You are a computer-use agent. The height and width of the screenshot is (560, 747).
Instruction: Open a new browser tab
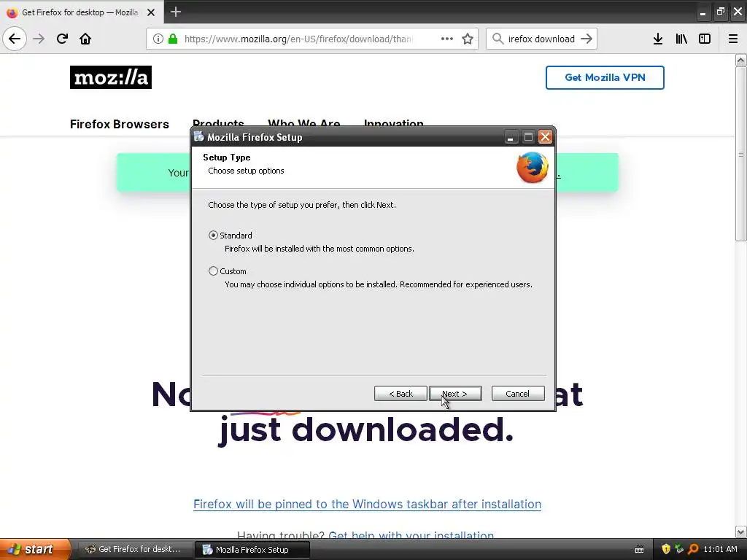click(x=176, y=12)
